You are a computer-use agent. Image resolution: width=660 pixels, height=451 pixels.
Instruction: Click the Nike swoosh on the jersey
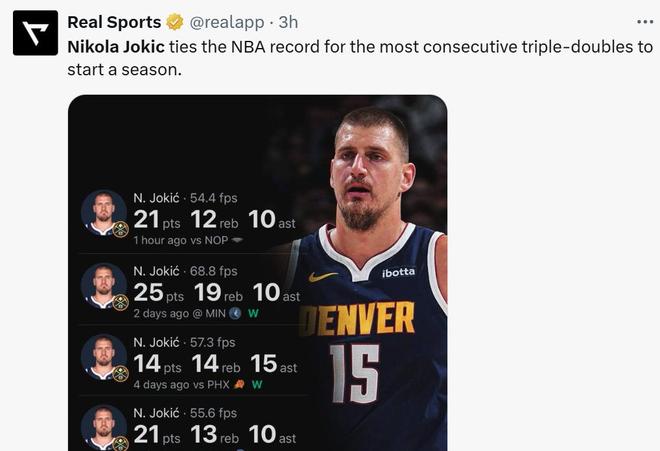pyautogui.click(x=323, y=276)
